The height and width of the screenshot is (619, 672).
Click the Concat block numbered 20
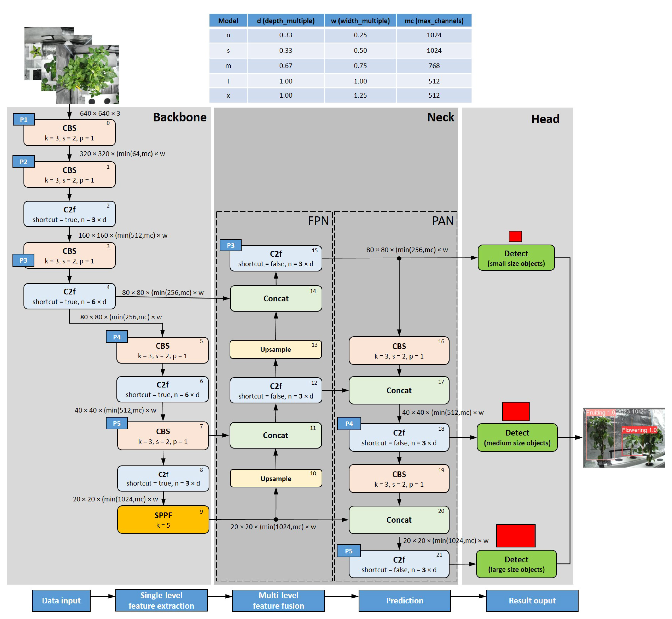click(399, 520)
